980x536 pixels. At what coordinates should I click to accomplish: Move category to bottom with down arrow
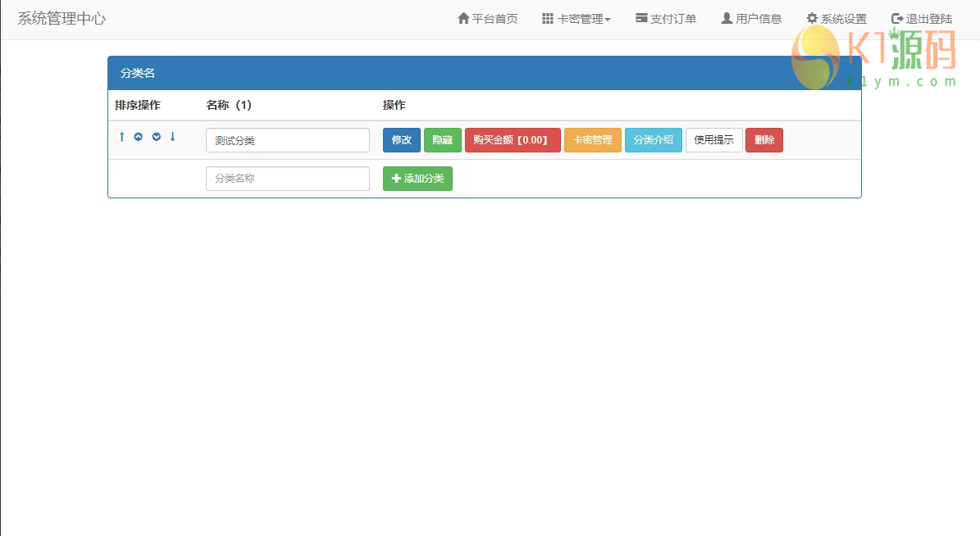(172, 137)
